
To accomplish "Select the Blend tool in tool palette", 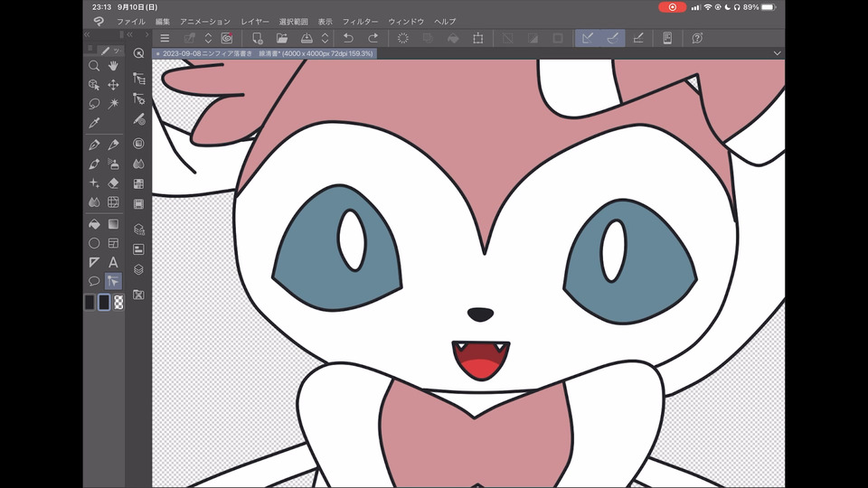I will point(94,202).
